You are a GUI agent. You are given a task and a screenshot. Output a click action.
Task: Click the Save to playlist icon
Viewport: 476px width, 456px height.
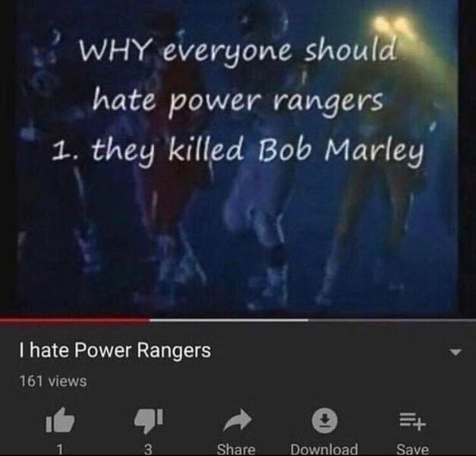pyautogui.click(x=413, y=421)
